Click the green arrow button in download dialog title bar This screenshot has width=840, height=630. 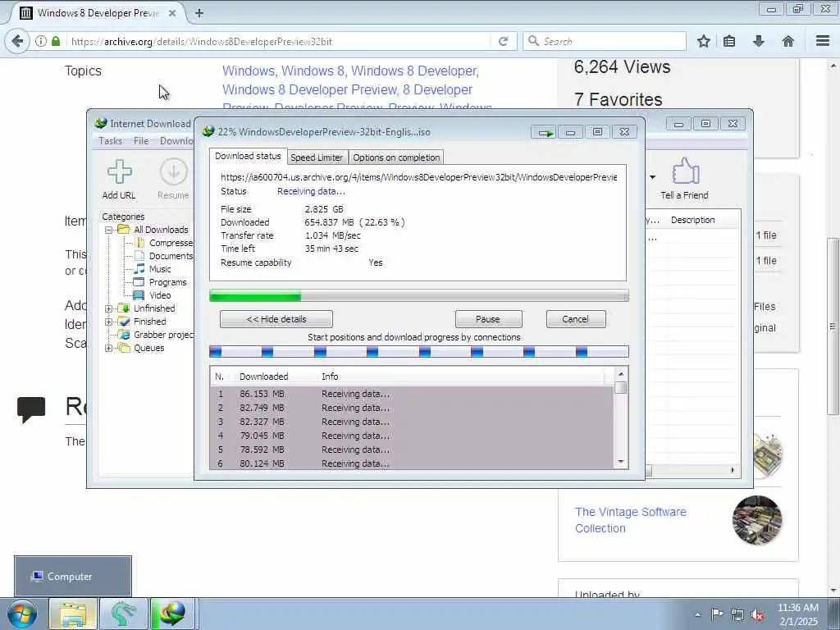545,132
